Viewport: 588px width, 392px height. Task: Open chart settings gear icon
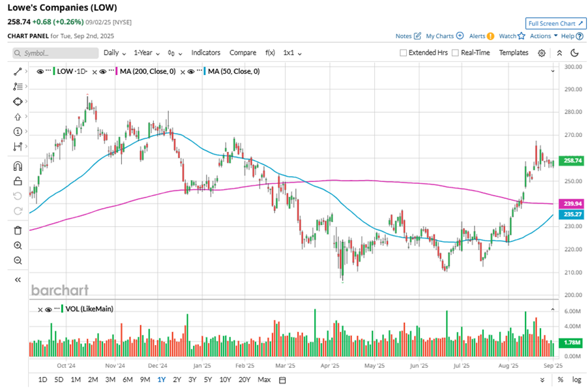pyautogui.click(x=542, y=53)
